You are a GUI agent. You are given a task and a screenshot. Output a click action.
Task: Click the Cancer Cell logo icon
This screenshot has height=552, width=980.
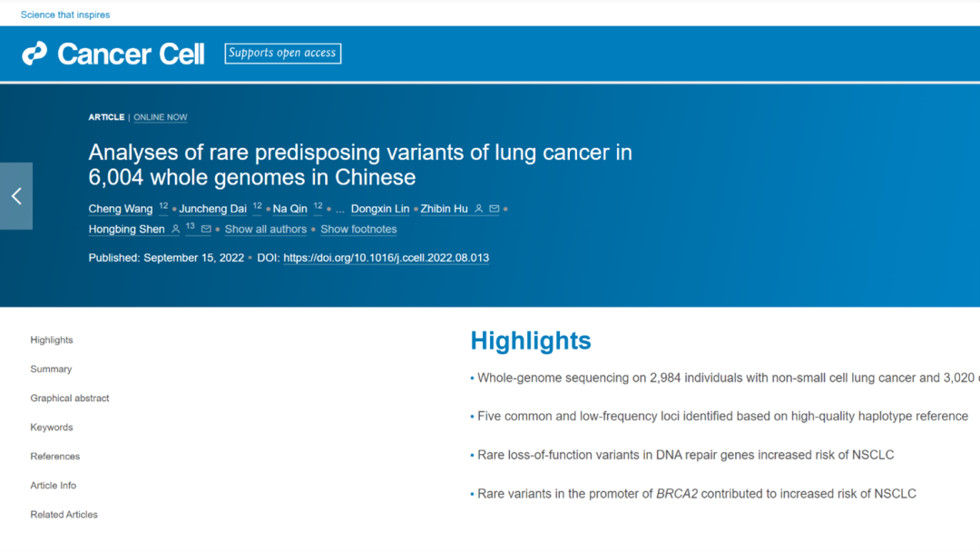point(34,54)
